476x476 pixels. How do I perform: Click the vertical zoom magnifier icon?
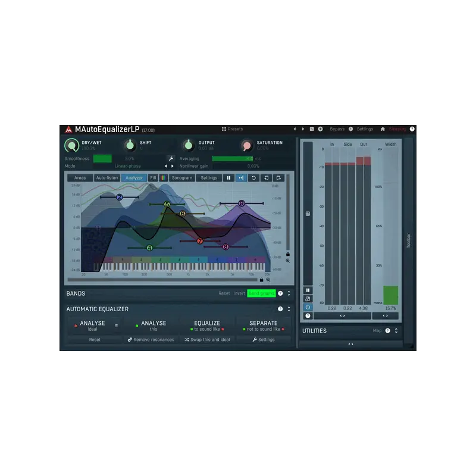pos(288,261)
